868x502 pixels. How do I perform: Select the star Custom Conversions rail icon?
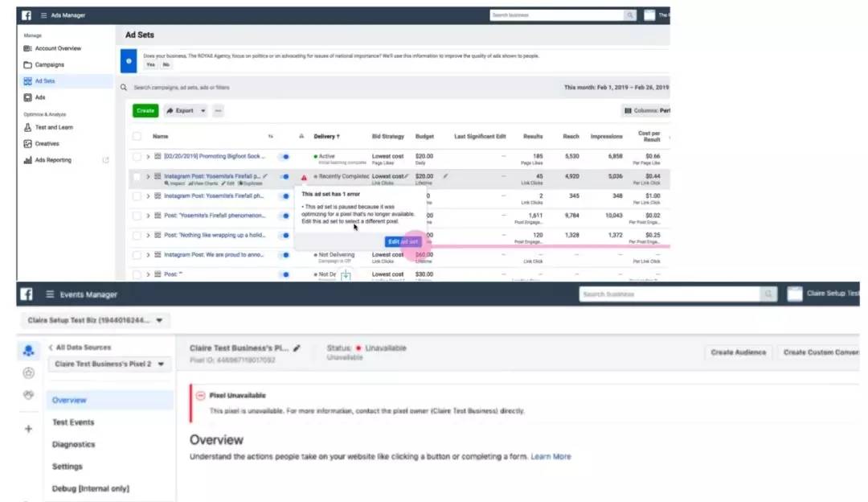click(28, 373)
